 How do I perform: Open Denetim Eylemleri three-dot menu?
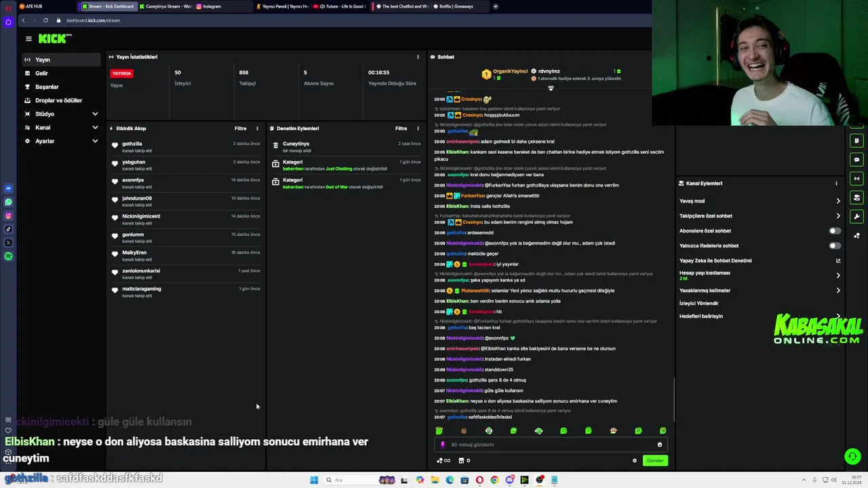[418, 128]
